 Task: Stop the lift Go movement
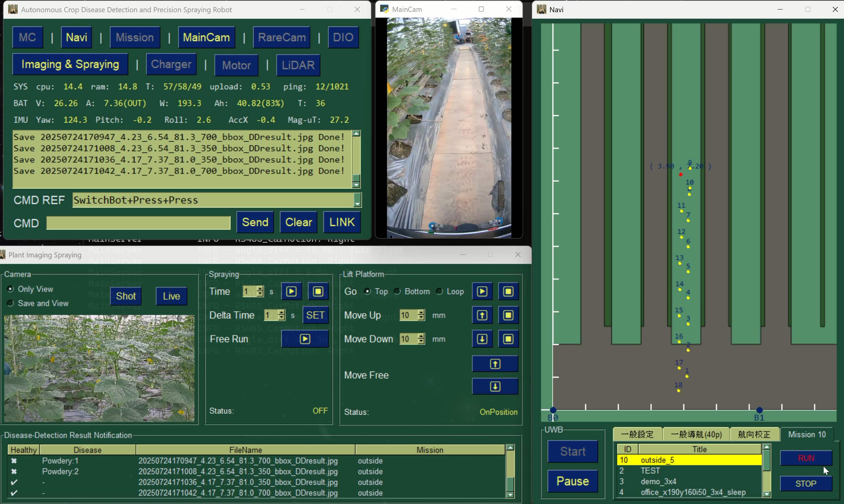[x=508, y=291]
